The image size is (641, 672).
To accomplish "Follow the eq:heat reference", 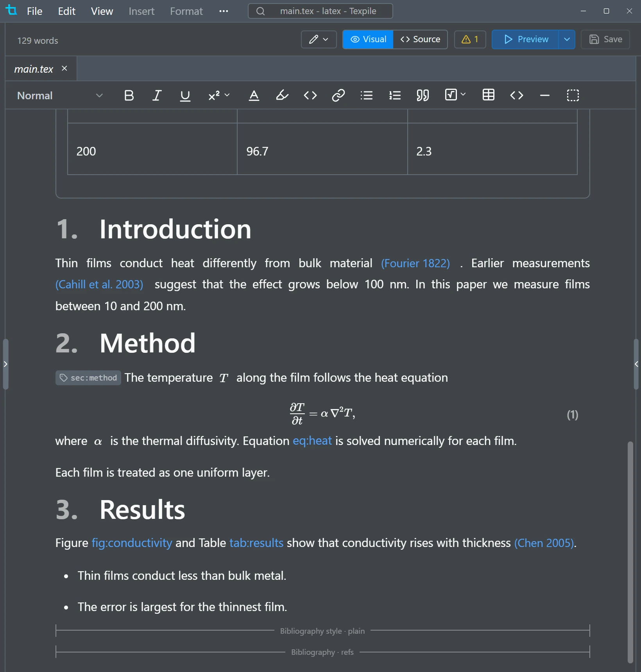I will pyautogui.click(x=312, y=441).
